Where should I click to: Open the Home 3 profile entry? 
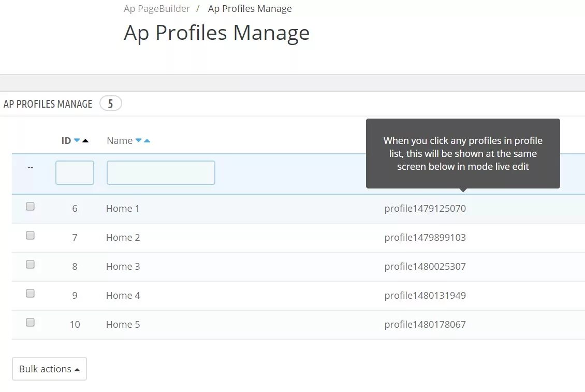click(x=123, y=267)
